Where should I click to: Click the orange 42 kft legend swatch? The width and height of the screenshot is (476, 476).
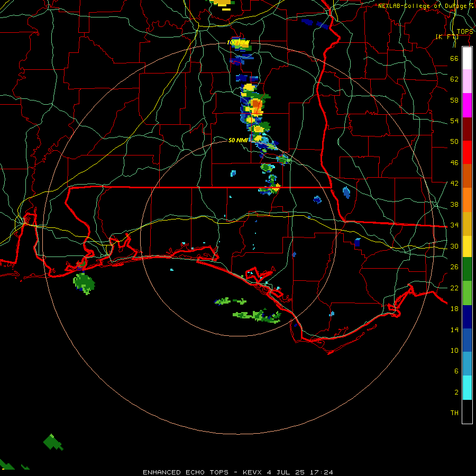(x=467, y=200)
